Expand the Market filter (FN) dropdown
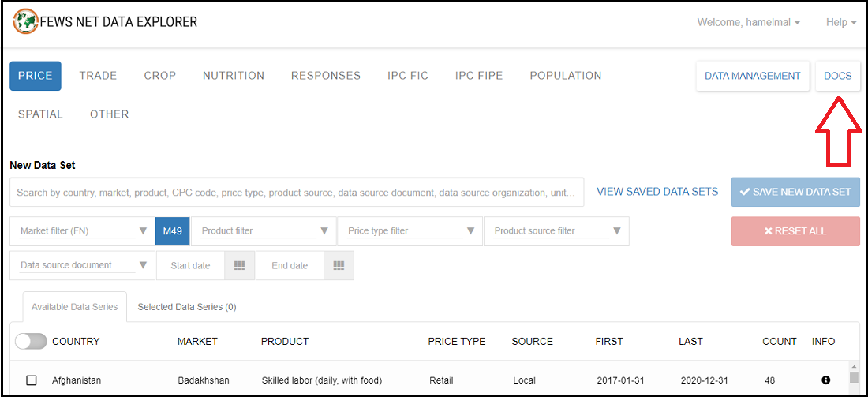Screen dimensions: 868x397 pyautogui.click(x=143, y=231)
